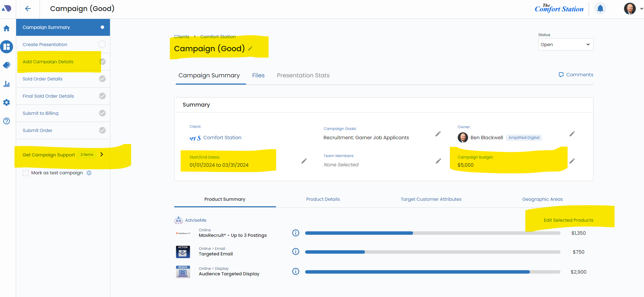Click the Home icon in left sidebar
Image resolution: width=644 pixels, height=297 pixels.
point(7,29)
